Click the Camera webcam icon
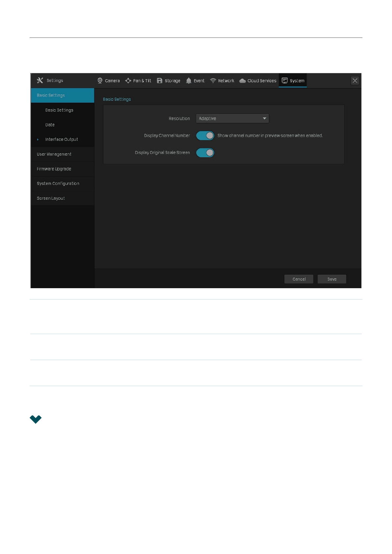This screenshot has width=392, height=554. tap(100, 81)
